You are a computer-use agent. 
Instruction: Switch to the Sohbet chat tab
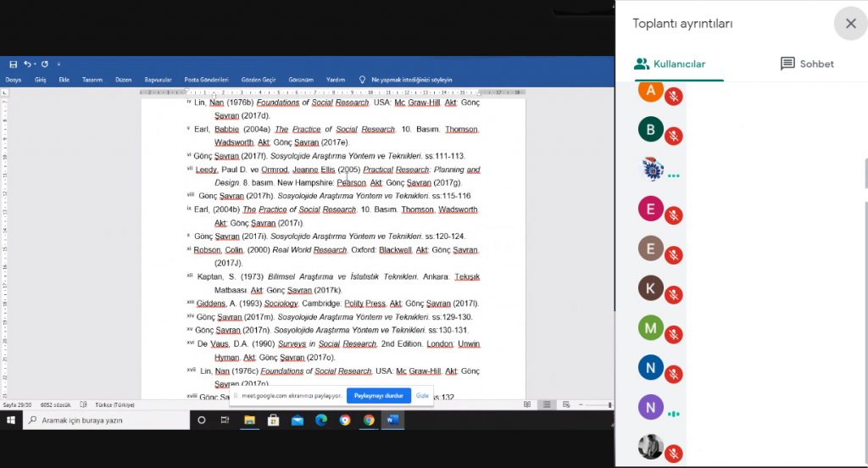click(807, 64)
